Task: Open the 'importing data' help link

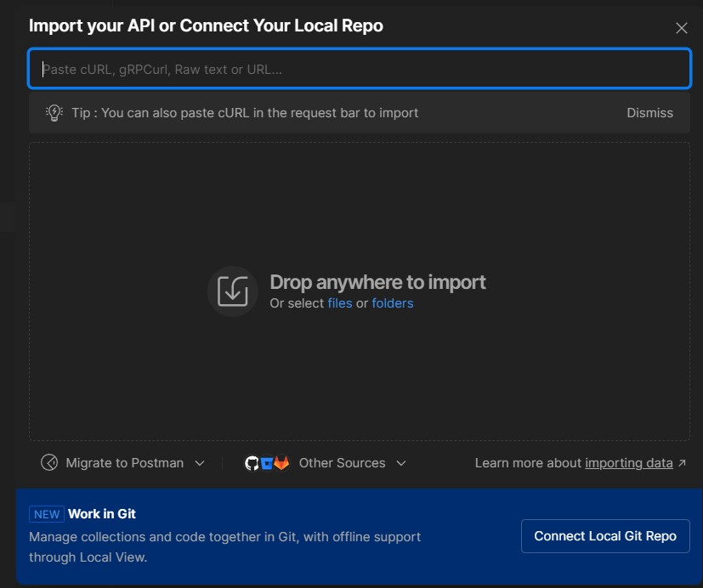Action: point(628,463)
